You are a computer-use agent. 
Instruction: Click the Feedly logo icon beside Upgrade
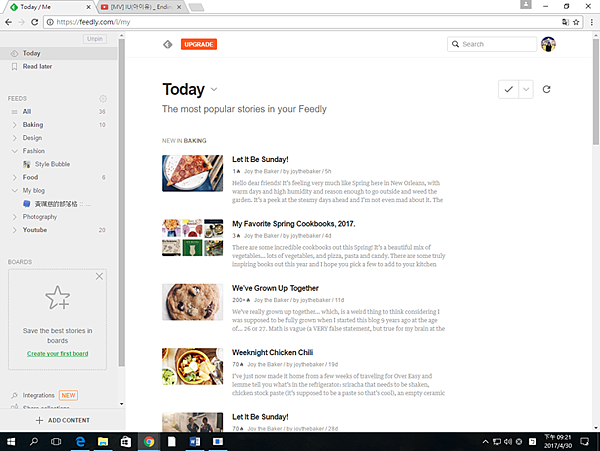pyautogui.click(x=168, y=44)
